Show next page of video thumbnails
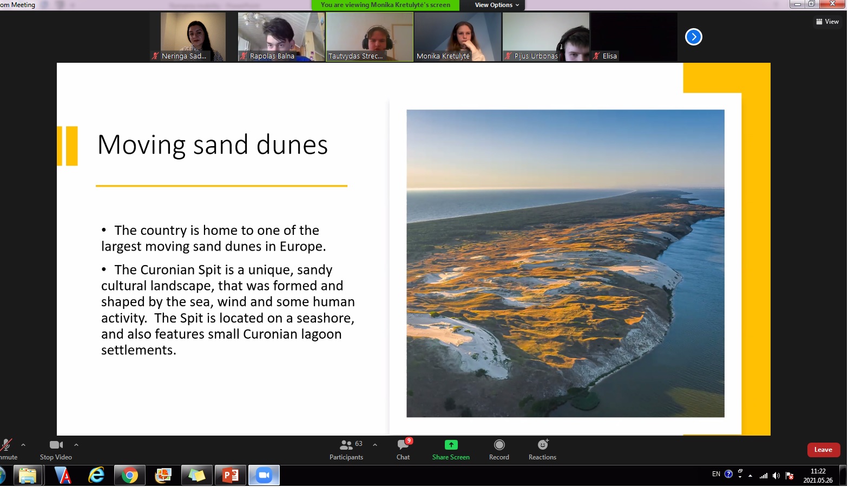The height and width of the screenshot is (487, 868). (693, 37)
